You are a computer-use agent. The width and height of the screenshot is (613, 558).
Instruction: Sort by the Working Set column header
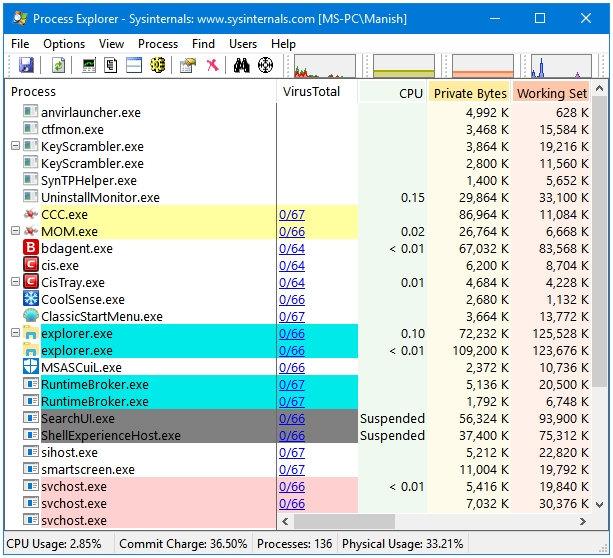coord(551,93)
